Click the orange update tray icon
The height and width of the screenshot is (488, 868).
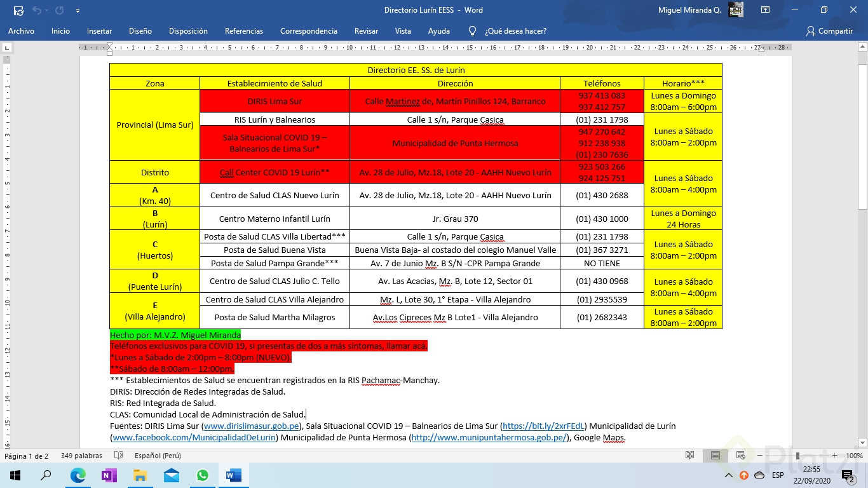click(744, 475)
